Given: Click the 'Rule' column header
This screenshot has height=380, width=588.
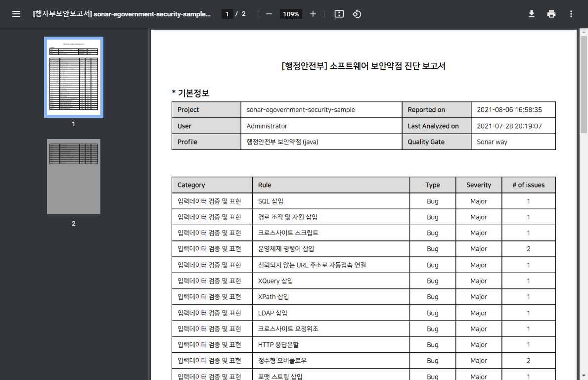Looking at the screenshot, I should coord(331,185).
